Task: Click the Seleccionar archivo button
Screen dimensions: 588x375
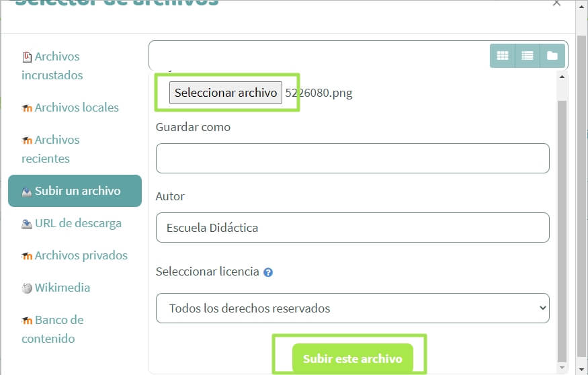Action: pyautogui.click(x=226, y=93)
